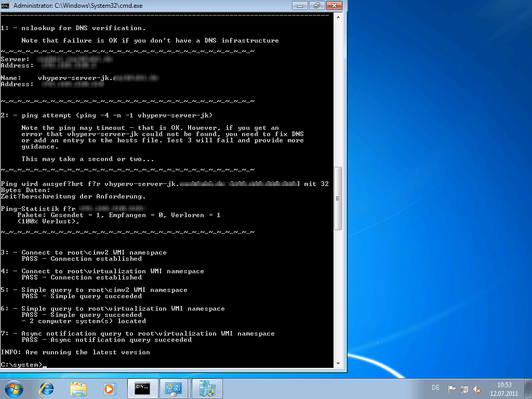Click the 'Ping wird ausgef?hrt' line
Image resolution: width=532 pixels, height=399 pixels.
tap(165, 184)
